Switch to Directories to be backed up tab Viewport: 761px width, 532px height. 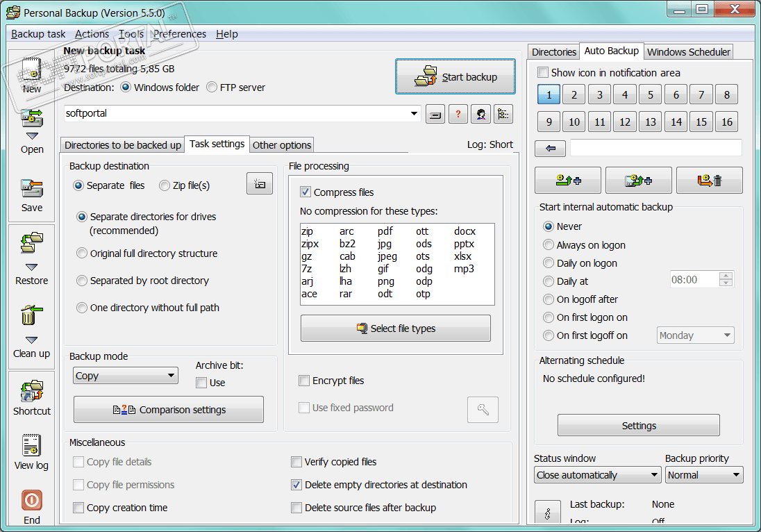tap(123, 145)
